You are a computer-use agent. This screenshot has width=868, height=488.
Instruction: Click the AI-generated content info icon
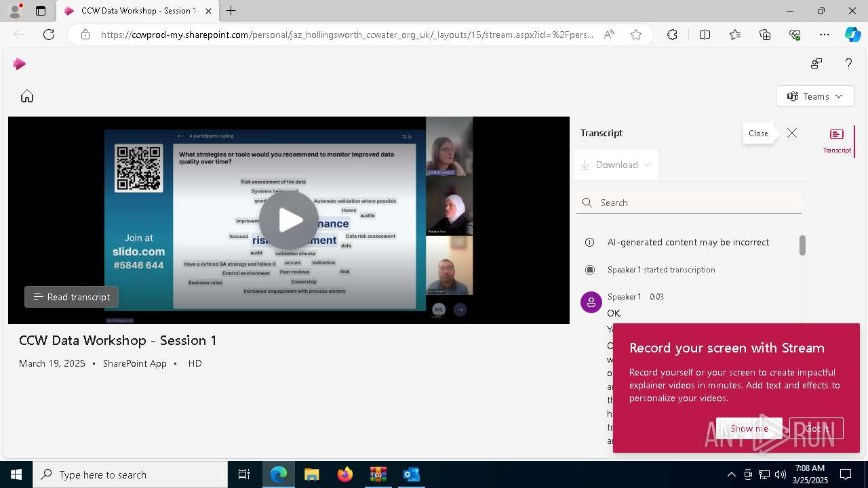click(x=589, y=242)
